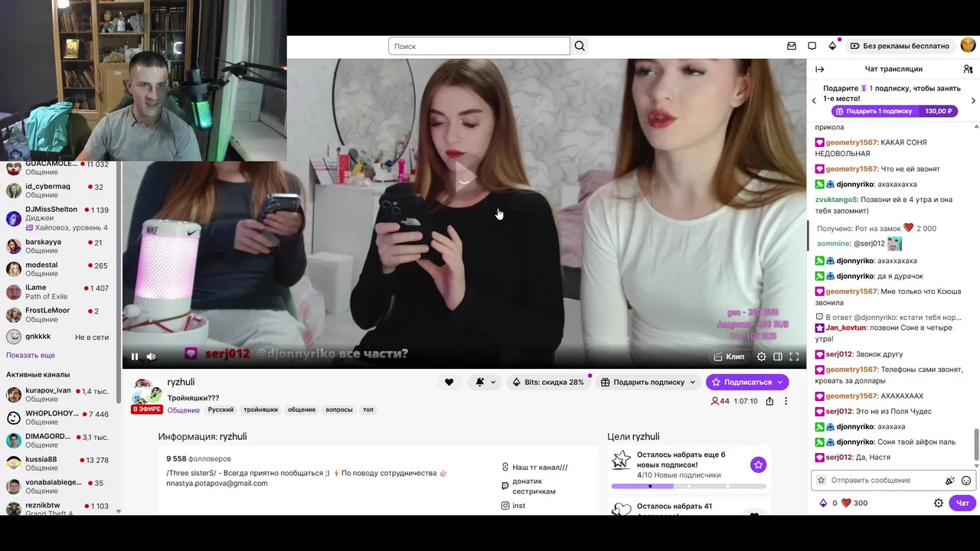Open the chat community users list
The width and height of the screenshot is (980, 551).
tap(968, 69)
